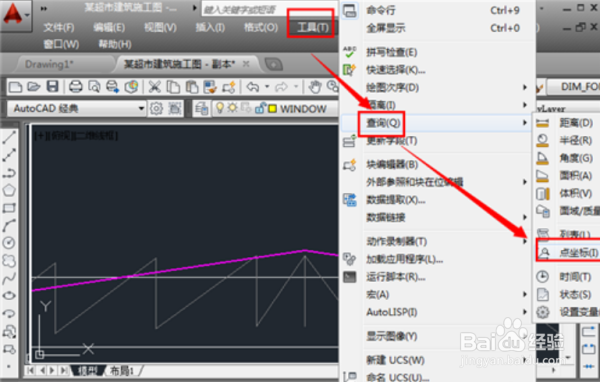This screenshot has width=600, height=382.
Task: Expand the 宏(A) submenu
Action: (x=525, y=294)
